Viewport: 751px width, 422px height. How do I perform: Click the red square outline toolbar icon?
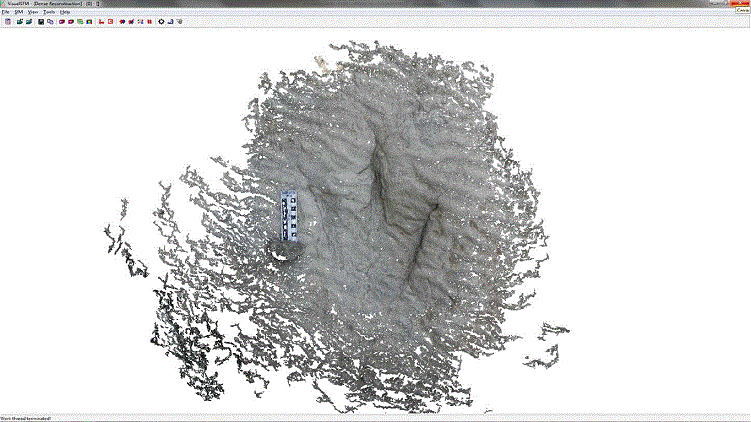pos(110,21)
